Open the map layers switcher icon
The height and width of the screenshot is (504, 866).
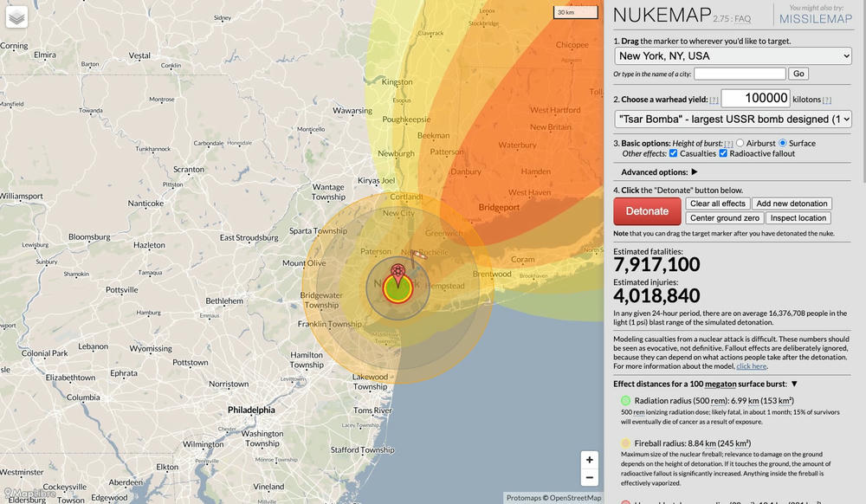tap(16, 17)
